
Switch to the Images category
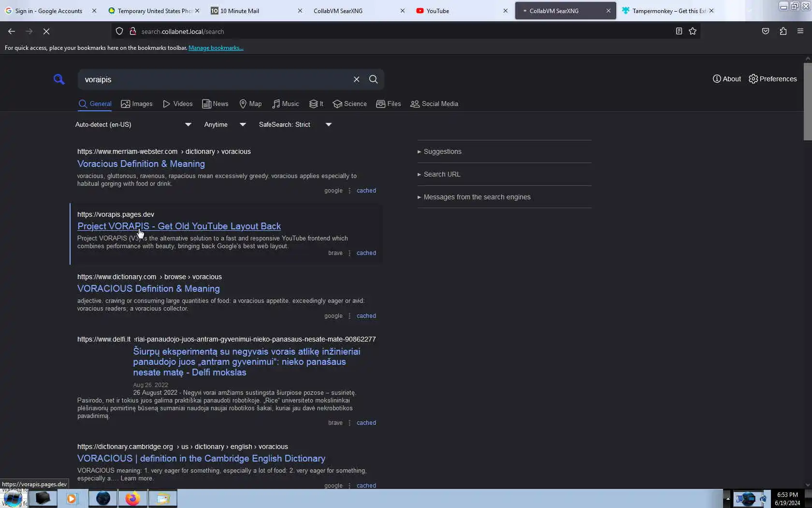coord(137,104)
